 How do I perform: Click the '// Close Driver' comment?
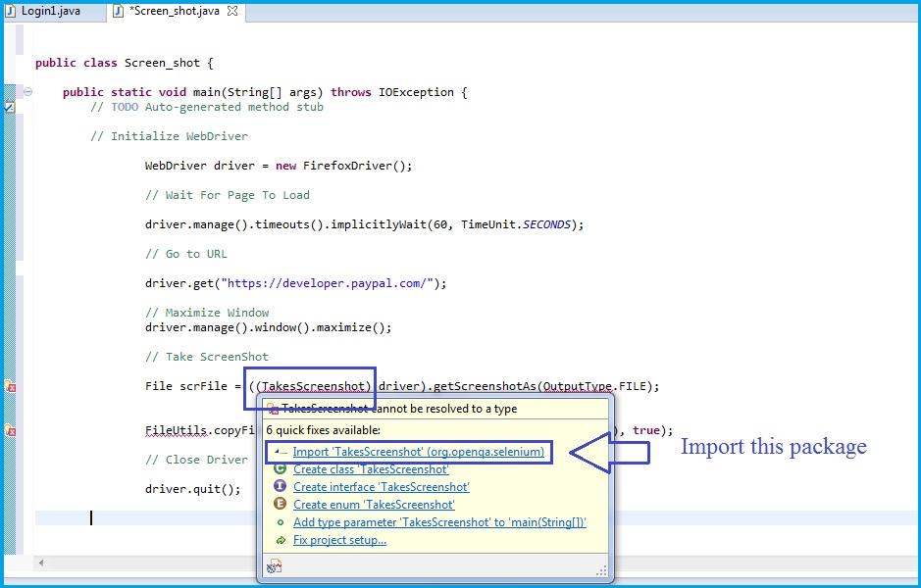pyautogui.click(x=197, y=460)
